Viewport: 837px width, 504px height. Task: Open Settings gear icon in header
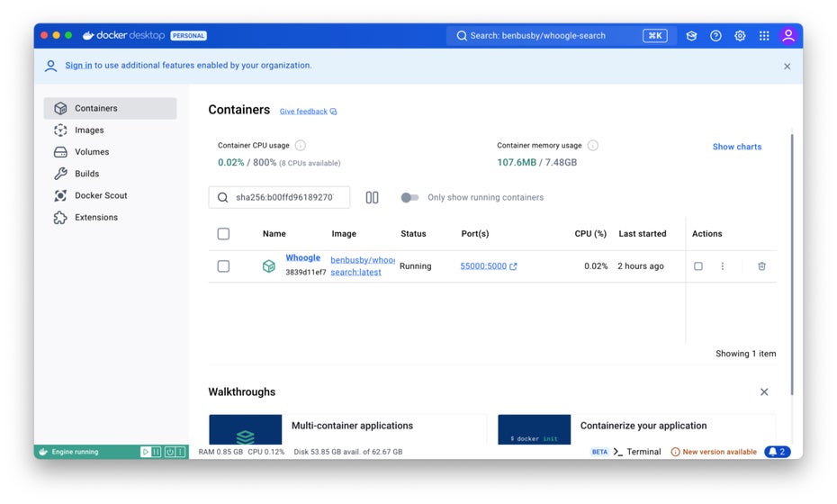click(740, 36)
